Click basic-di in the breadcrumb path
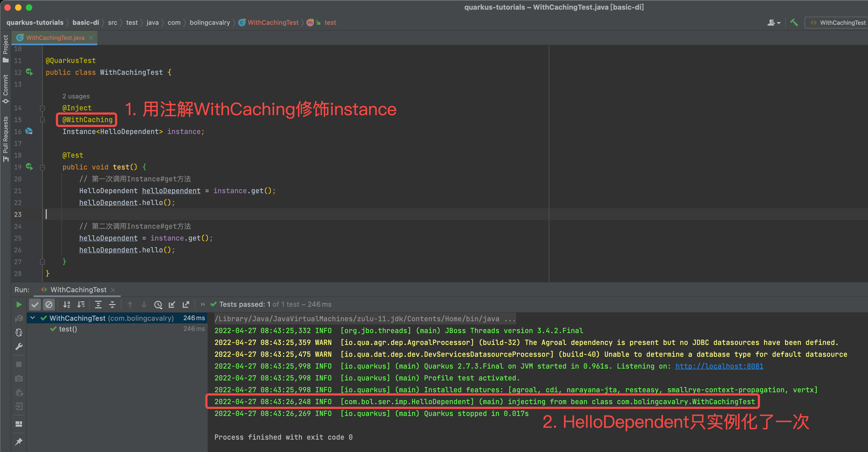This screenshot has width=868, height=452. (85, 23)
